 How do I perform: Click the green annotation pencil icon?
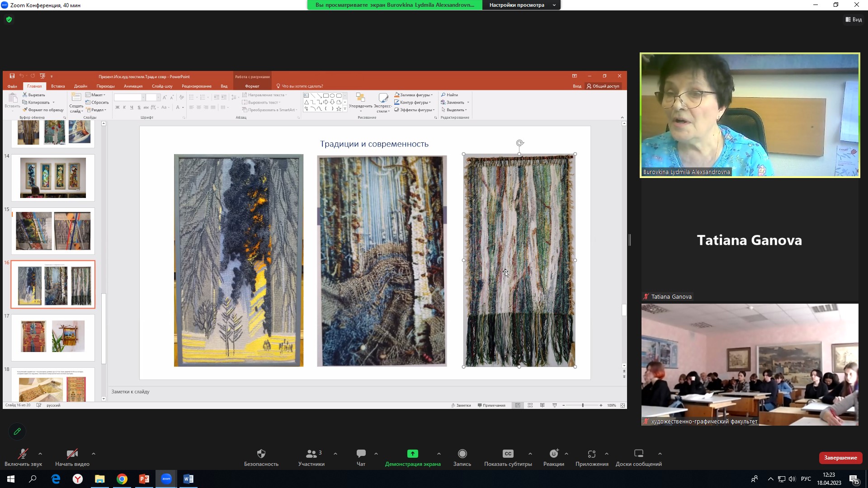point(17,432)
